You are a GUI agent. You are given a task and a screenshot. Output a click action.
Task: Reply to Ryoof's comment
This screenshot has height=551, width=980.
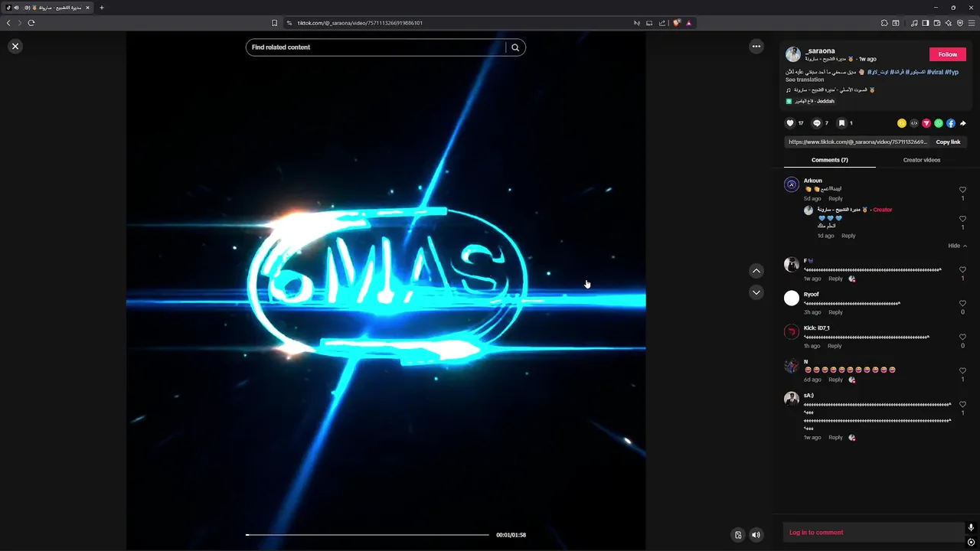tap(835, 312)
